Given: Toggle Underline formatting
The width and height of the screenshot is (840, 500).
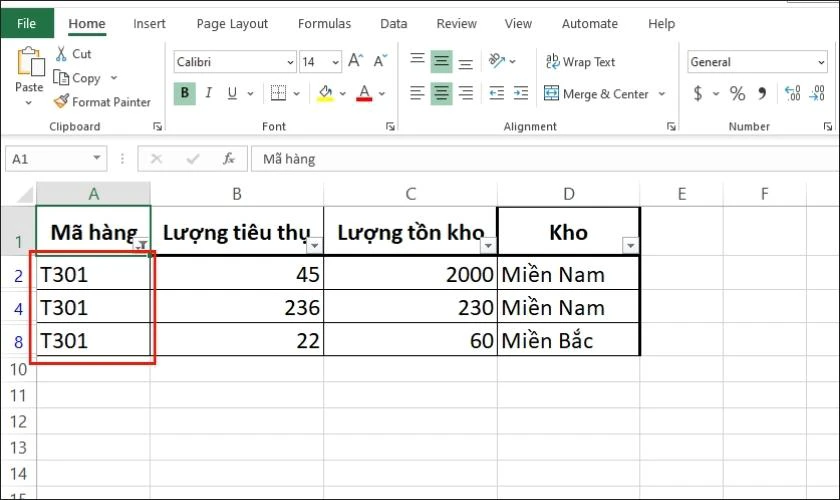Looking at the screenshot, I should coord(232,93).
